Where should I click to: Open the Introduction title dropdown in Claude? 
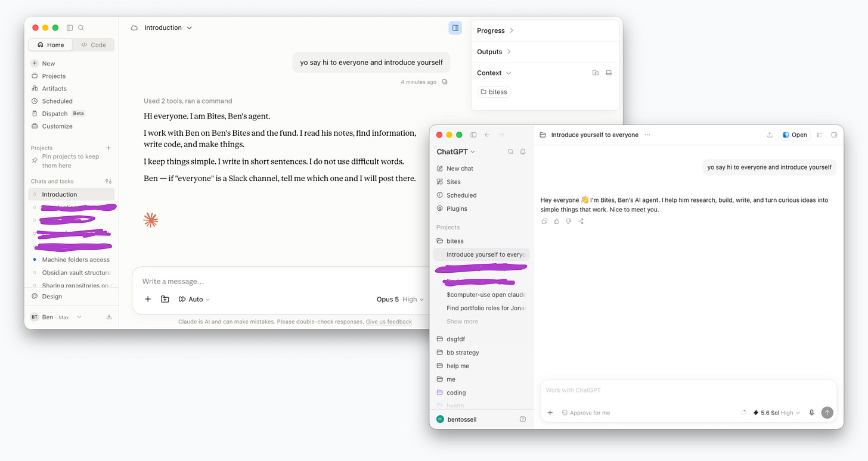[x=168, y=27]
